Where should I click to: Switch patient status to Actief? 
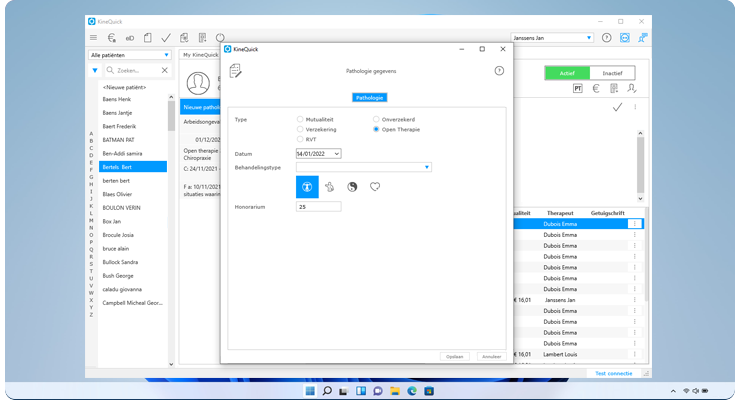click(x=567, y=73)
